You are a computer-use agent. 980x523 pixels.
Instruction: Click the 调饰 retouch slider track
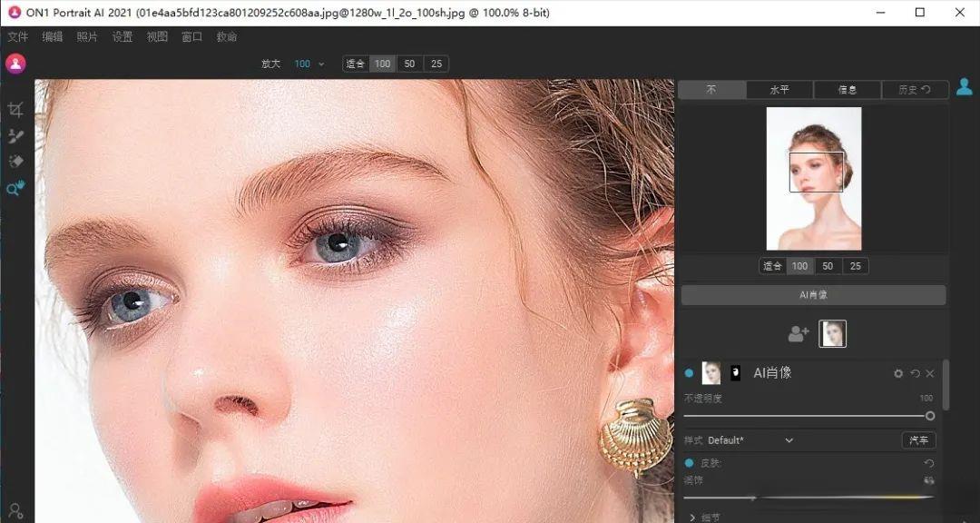[x=809, y=498]
